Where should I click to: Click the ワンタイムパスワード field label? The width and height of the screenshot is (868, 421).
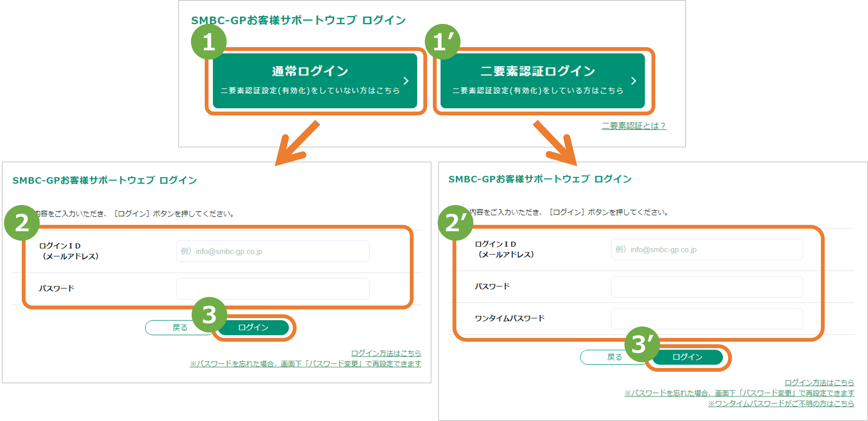click(510, 318)
